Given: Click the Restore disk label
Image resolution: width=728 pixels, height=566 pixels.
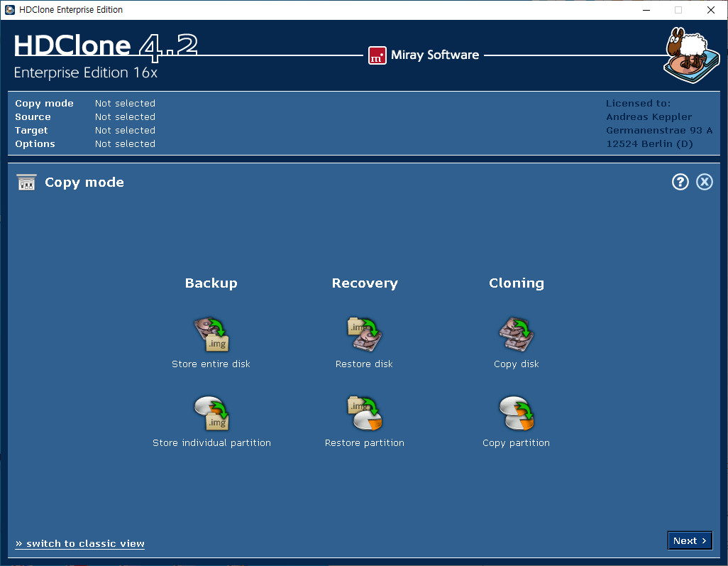Looking at the screenshot, I should coord(364,364).
